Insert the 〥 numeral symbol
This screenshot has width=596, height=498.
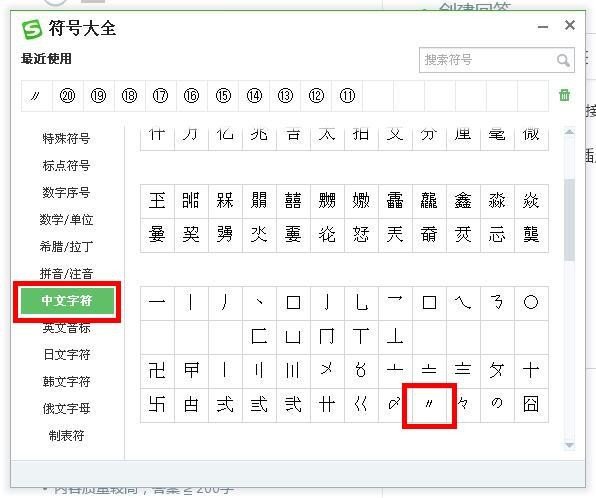pos(361,371)
